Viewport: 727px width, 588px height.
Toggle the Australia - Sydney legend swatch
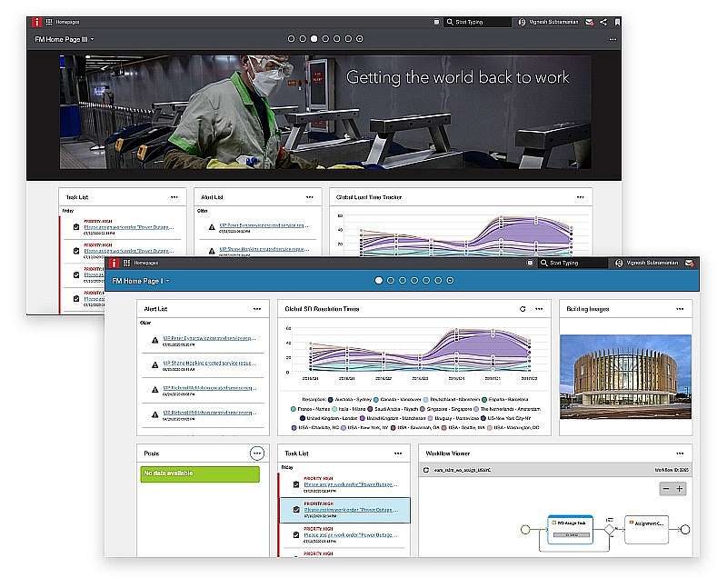pyautogui.click(x=331, y=399)
